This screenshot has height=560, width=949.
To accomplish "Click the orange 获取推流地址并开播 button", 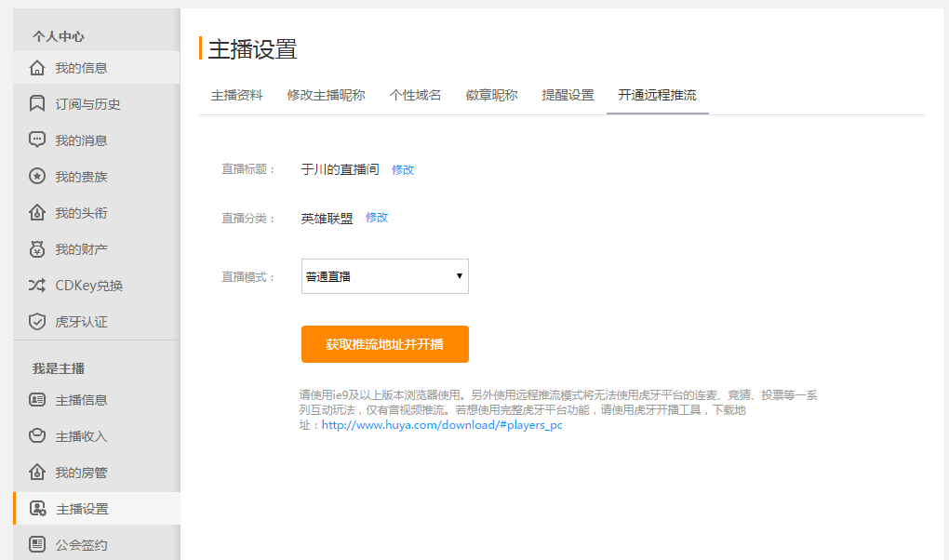I will tap(385, 344).
